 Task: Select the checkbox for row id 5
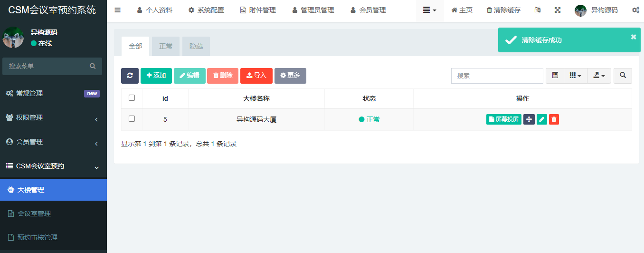132,119
